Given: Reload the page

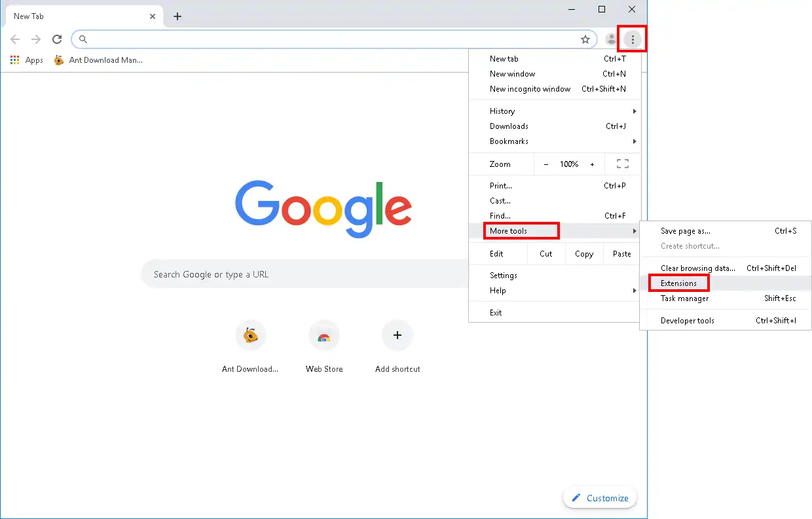Looking at the screenshot, I should tap(57, 39).
